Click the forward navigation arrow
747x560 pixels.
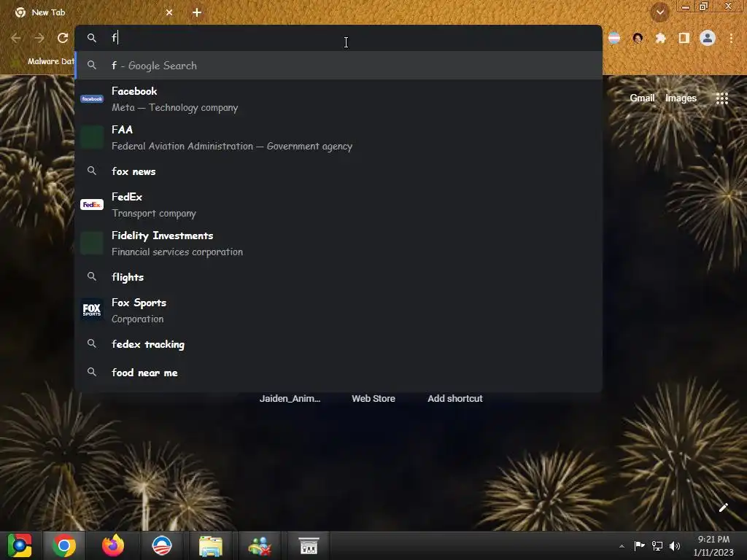(39, 38)
